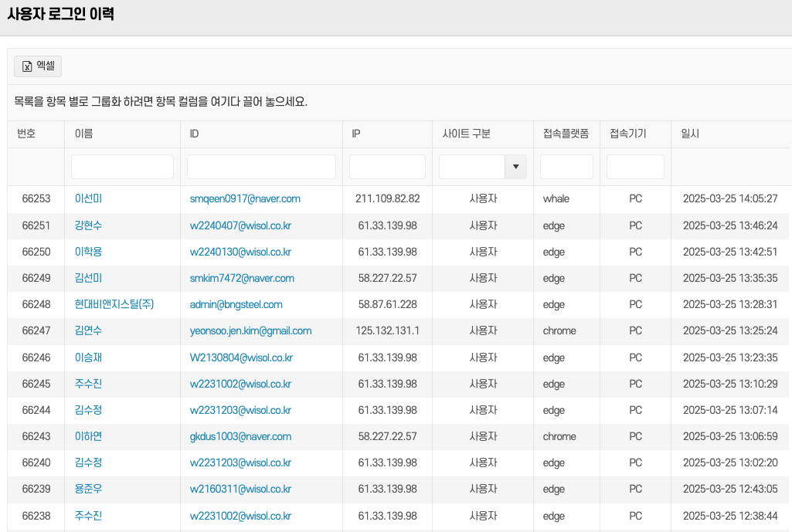This screenshot has height=532, width=792.
Task: Open user link 용준우
Action: [88, 490]
